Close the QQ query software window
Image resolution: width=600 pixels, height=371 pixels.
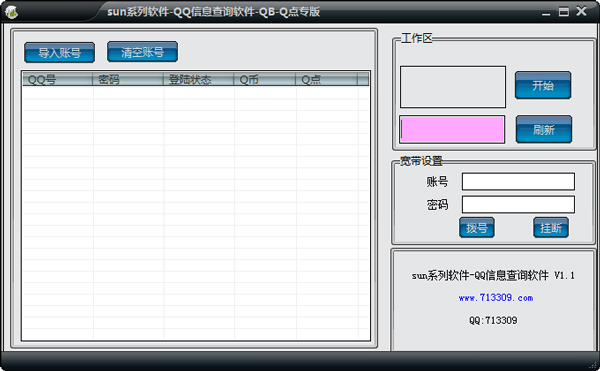(582, 11)
